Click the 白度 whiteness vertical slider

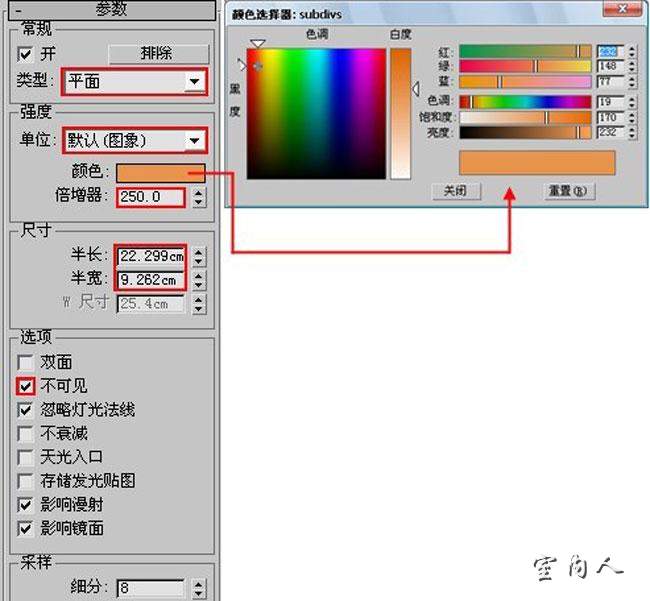point(400,114)
